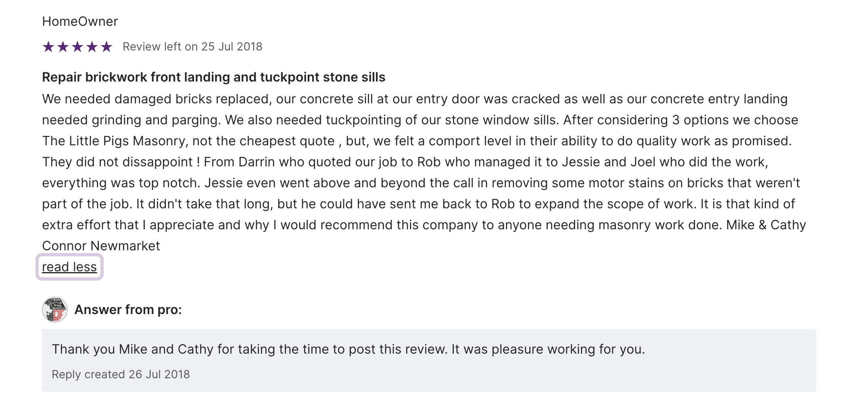The image size is (868, 394).
Task: Click the line starting "The Little Pigs Masonry"
Action: click(417, 141)
